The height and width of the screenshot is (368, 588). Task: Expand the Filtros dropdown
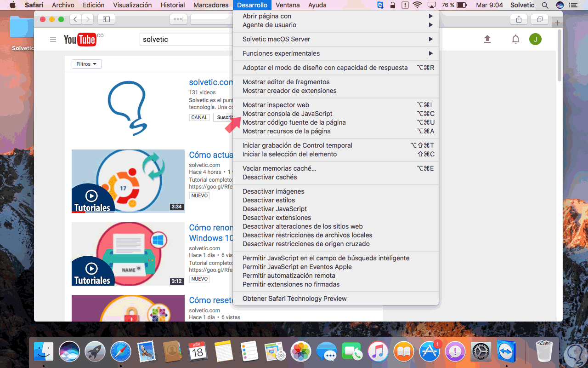pos(86,64)
